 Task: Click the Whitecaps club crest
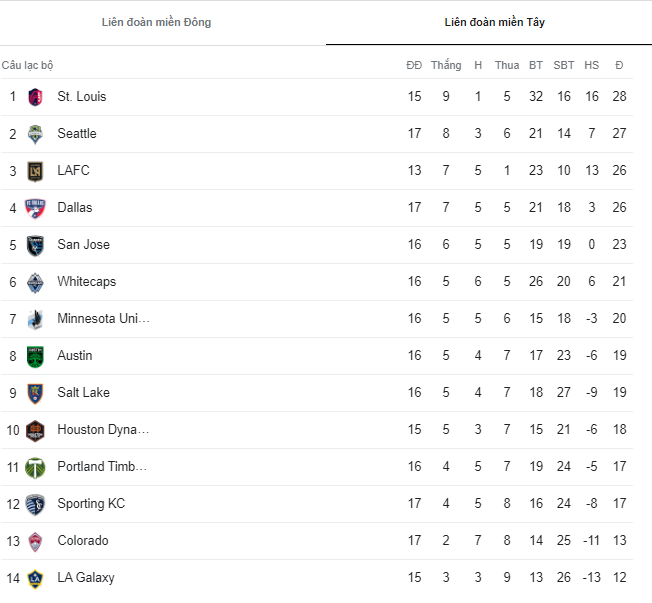[36, 282]
